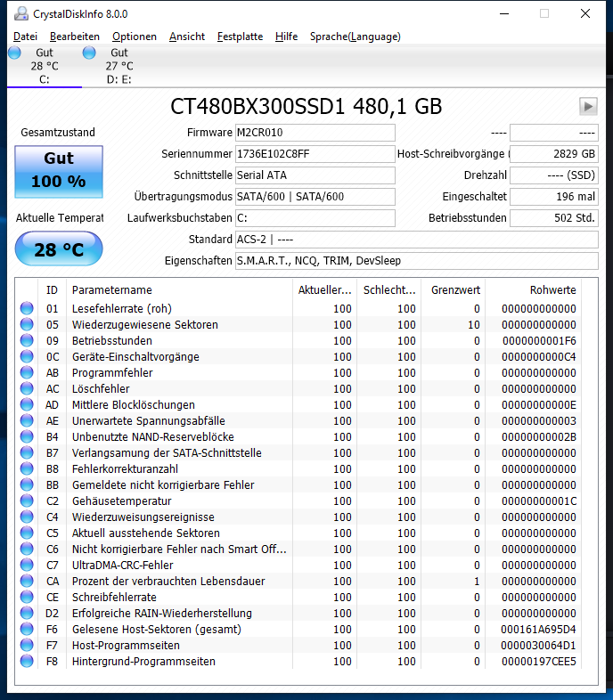Click the Eingeschaltet value 196 mal
Viewport: 613px width, 700px height.
click(554, 197)
